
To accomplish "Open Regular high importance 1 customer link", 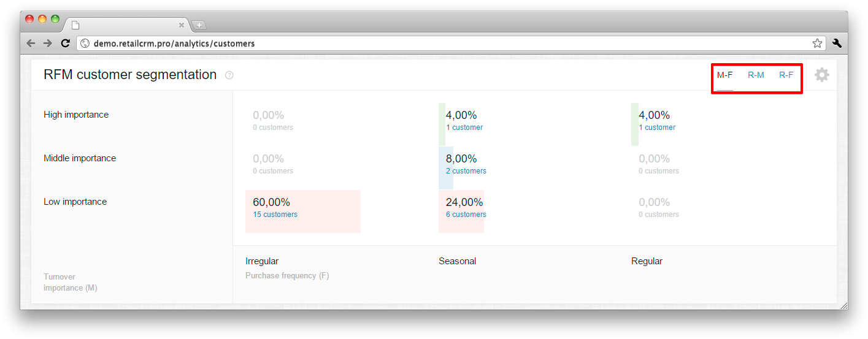I will click(657, 128).
